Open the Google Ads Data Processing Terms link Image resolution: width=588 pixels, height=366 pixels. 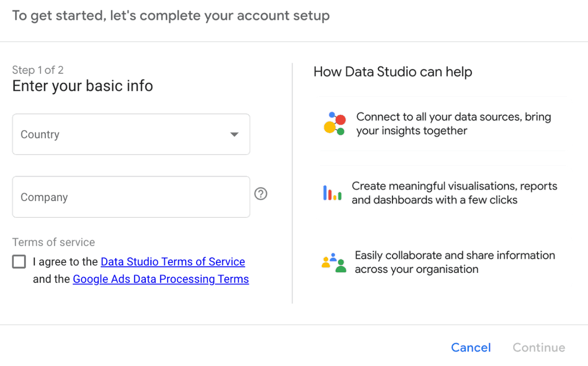(161, 279)
